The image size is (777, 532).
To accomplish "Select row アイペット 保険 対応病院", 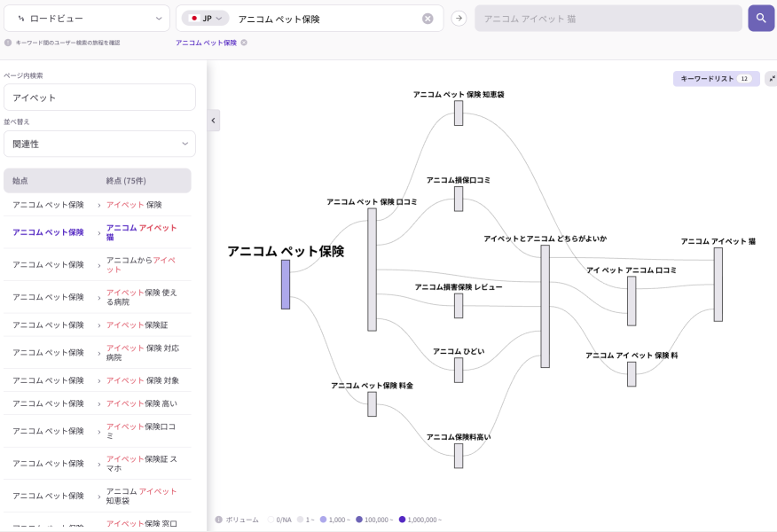I will (98, 353).
